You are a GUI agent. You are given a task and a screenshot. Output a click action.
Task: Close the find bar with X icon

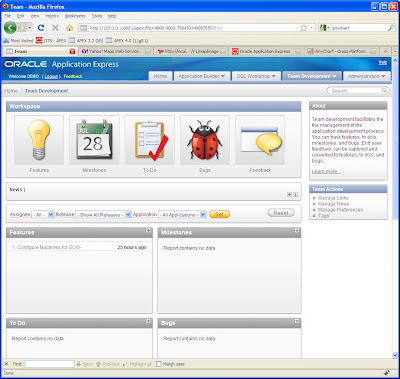(6, 364)
